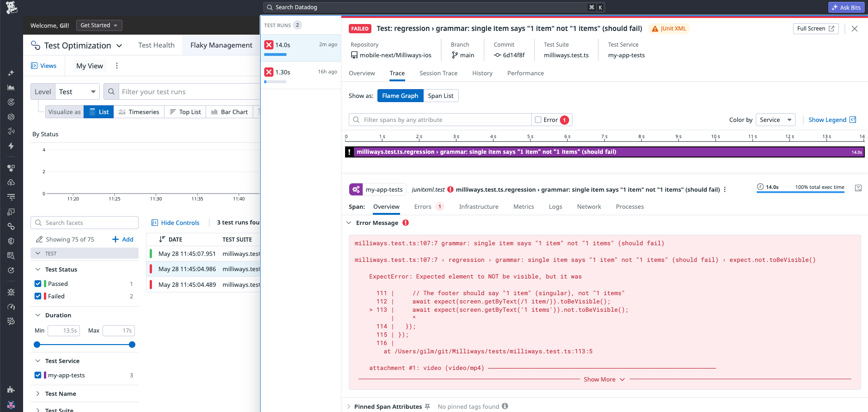Image resolution: width=868 pixels, height=412 pixels.
Task: Click the Full Screen button
Action: click(x=816, y=29)
